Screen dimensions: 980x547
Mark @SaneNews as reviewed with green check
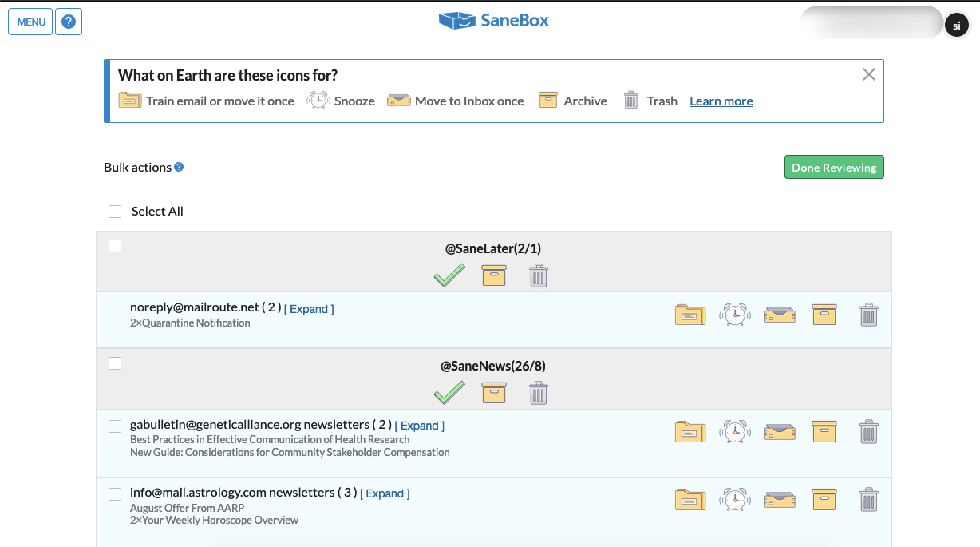449,393
